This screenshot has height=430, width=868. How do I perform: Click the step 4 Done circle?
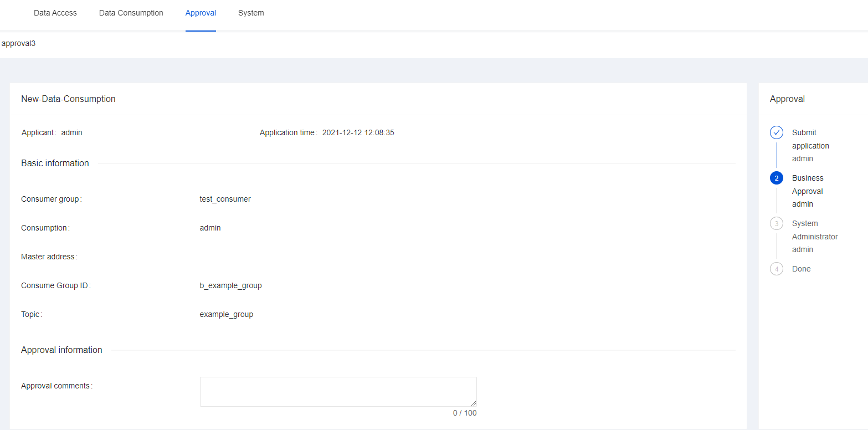click(x=777, y=269)
